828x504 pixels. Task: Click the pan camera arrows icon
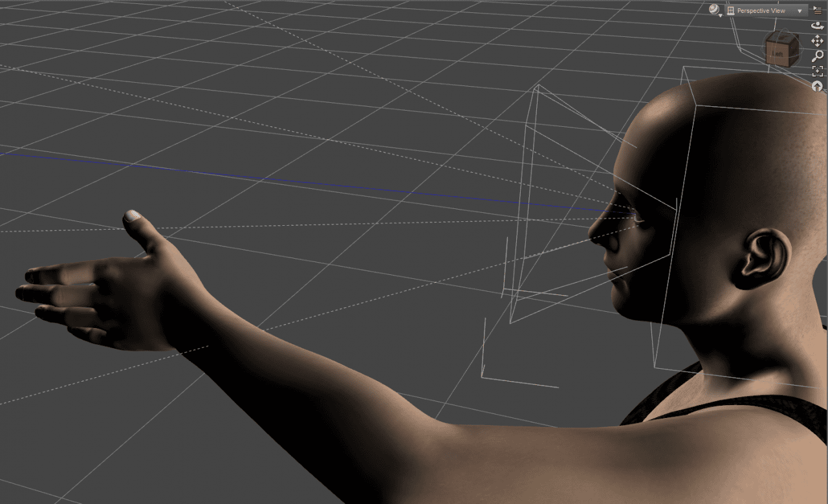pyautogui.click(x=817, y=41)
